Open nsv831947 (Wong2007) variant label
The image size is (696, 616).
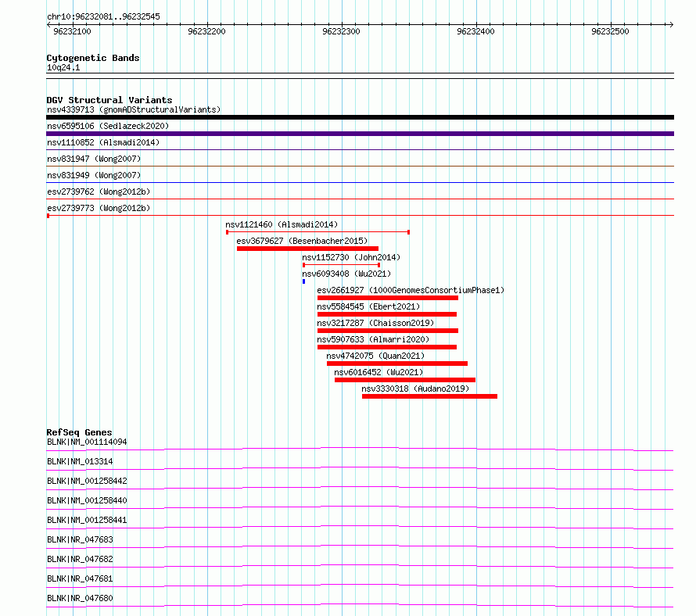(94, 159)
